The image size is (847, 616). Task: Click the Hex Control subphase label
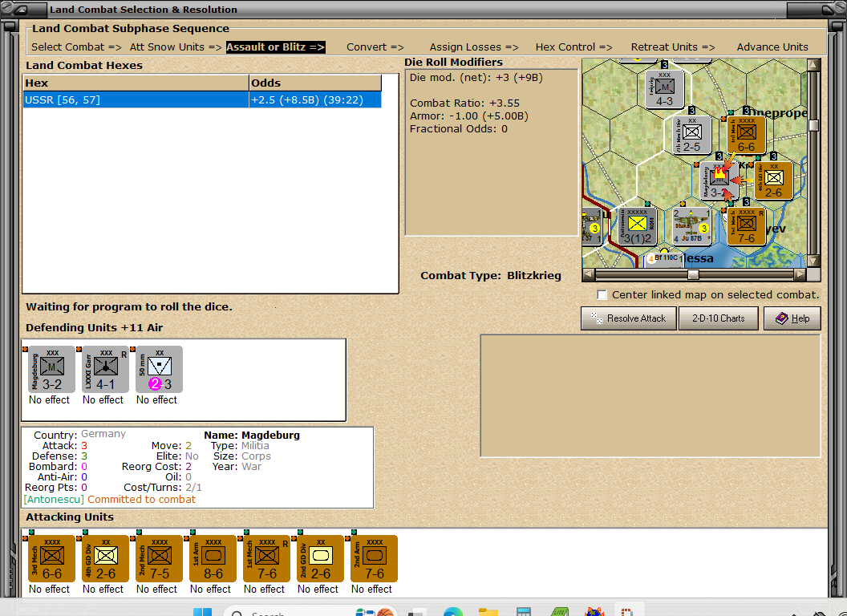573,47
